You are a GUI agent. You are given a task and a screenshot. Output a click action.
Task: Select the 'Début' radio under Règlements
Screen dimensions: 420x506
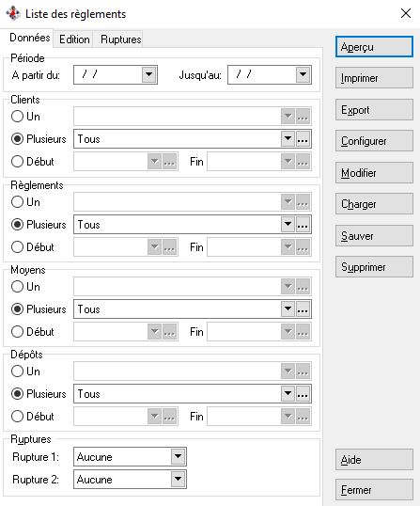pyautogui.click(x=17, y=247)
